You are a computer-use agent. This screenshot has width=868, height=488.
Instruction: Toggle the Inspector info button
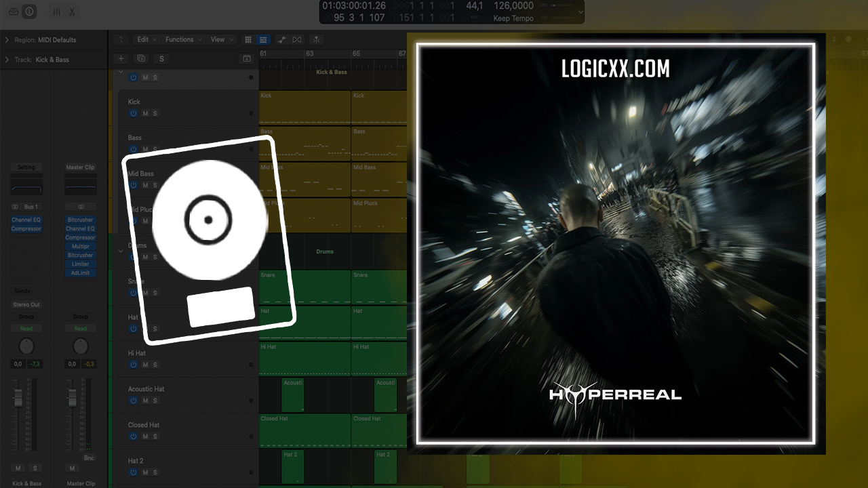tap(29, 12)
